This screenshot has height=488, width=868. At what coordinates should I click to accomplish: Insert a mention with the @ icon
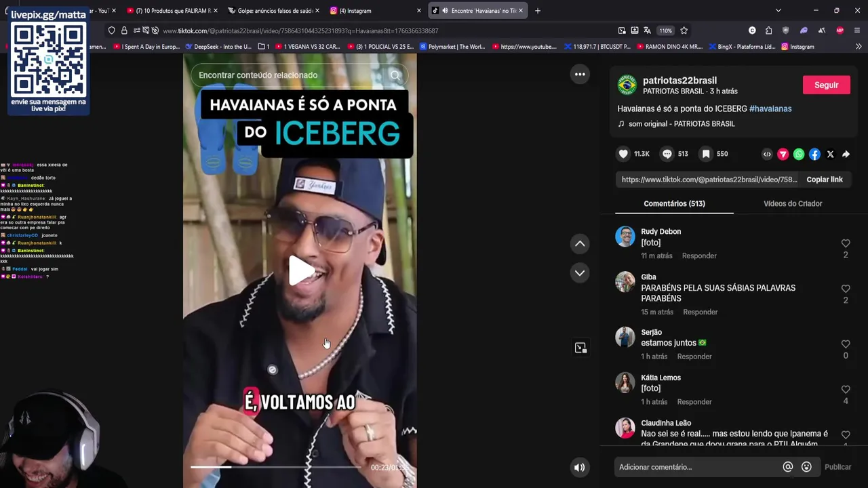[788, 467]
